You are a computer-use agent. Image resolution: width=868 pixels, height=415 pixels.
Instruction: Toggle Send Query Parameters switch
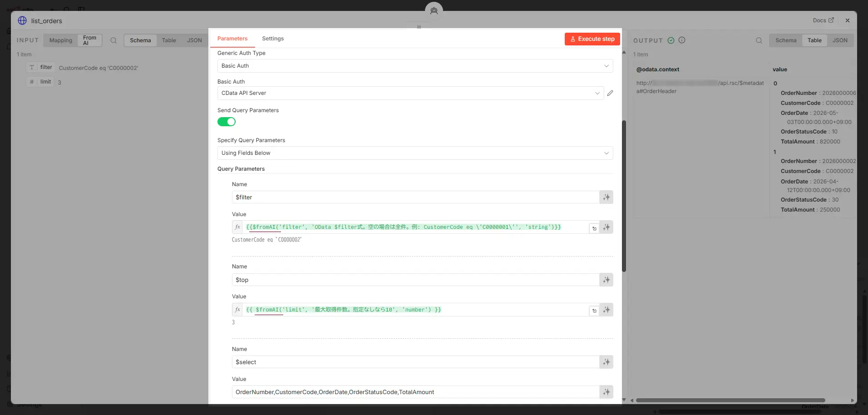[227, 122]
